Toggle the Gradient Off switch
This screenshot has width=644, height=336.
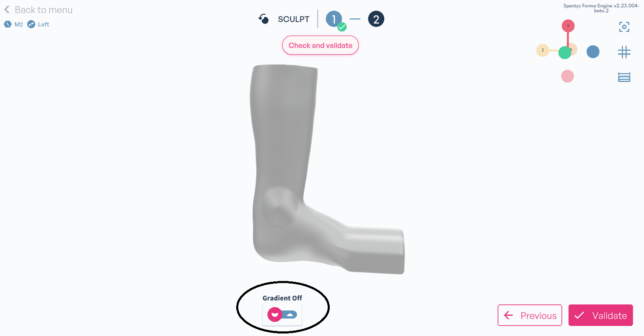282,314
